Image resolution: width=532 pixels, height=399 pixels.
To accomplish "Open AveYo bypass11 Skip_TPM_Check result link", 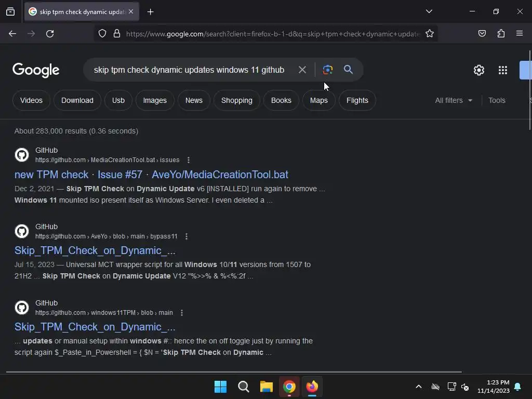I will pos(95,250).
